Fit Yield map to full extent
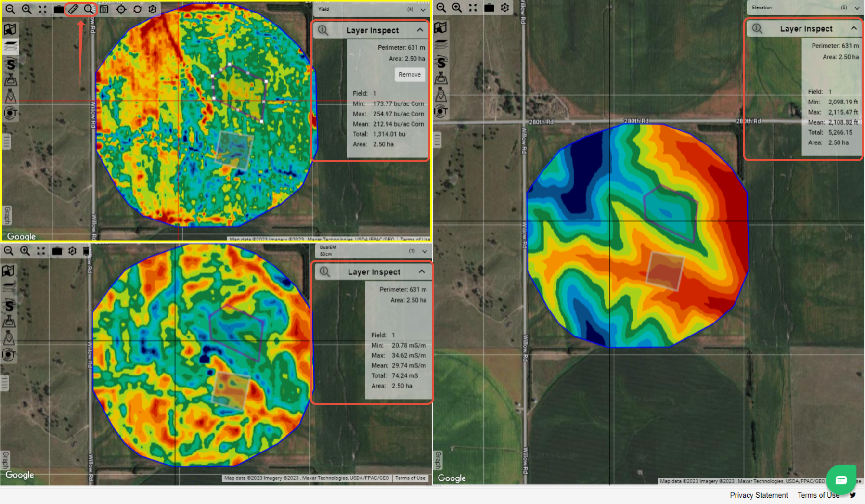The width and height of the screenshot is (865, 504). (x=43, y=9)
